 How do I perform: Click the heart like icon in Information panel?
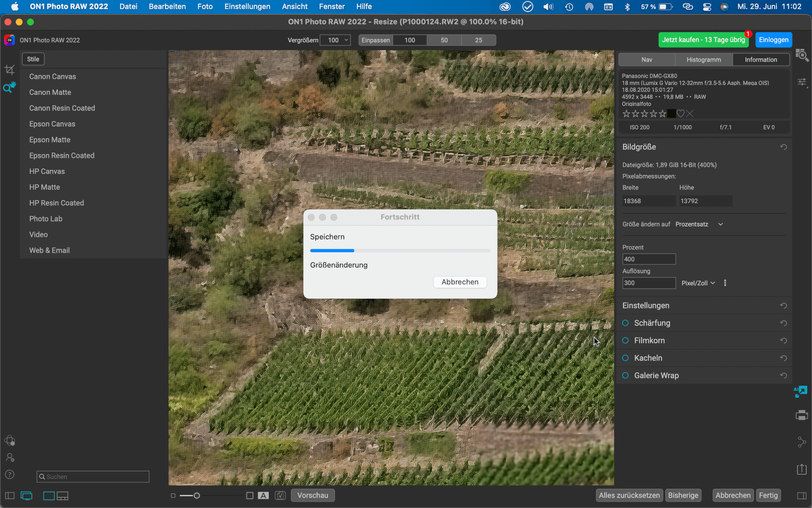[680, 114]
